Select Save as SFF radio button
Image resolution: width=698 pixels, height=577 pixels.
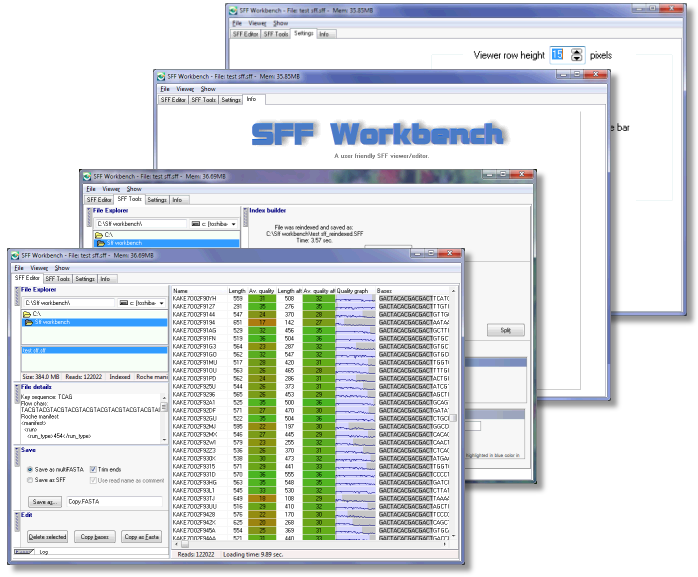30,480
